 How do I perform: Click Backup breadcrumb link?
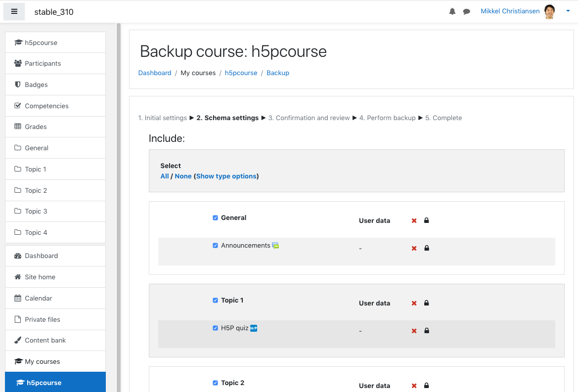(278, 73)
